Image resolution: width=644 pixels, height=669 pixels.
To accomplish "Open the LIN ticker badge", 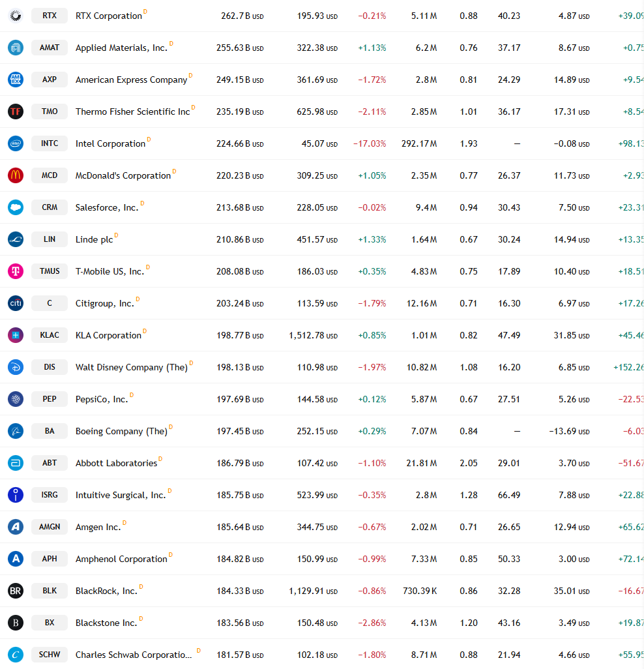I will click(50, 239).
